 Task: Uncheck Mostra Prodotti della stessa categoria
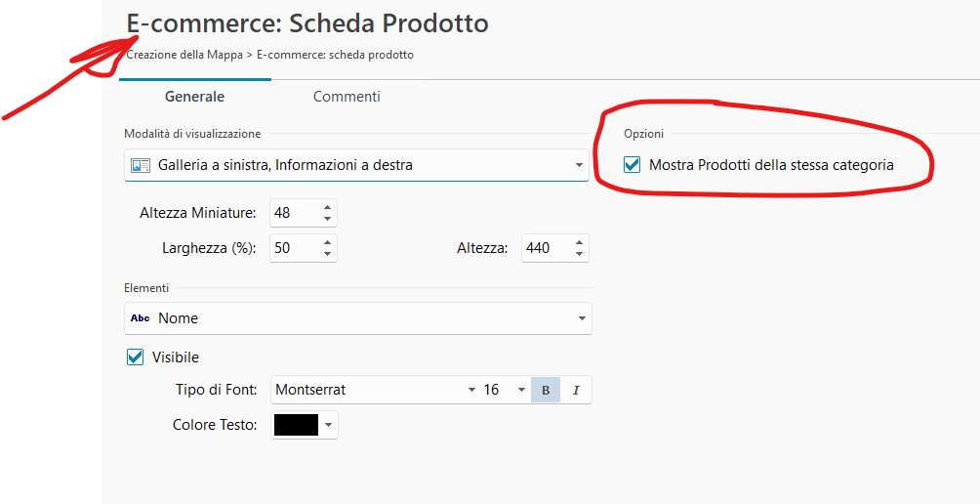coord(633,165)
